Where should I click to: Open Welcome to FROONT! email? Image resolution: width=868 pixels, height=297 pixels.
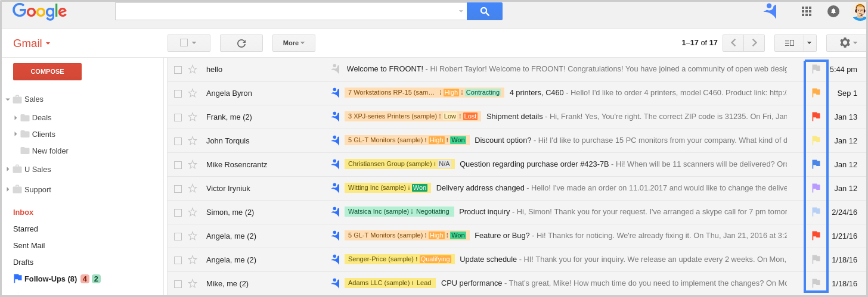click(385, 69)
